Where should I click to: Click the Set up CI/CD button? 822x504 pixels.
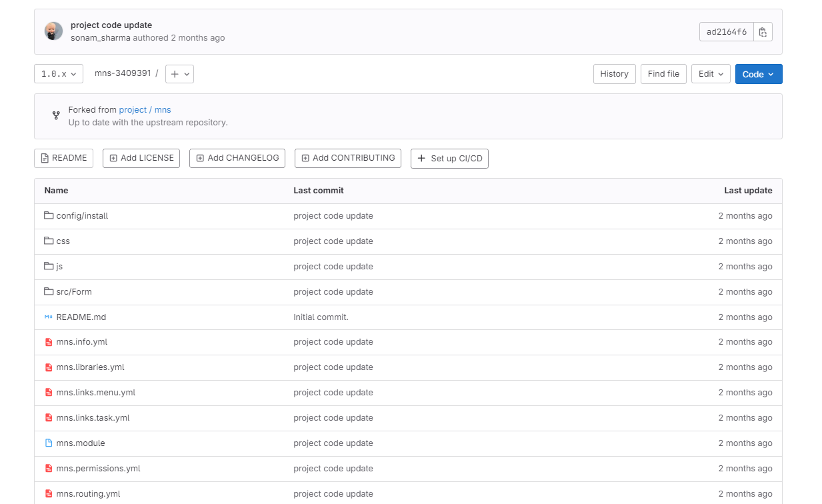point(449,159)
